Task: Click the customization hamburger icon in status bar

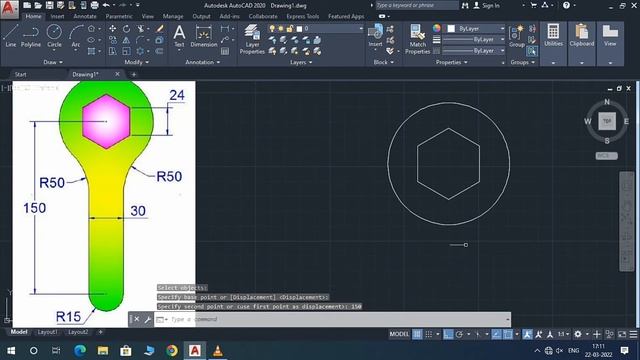Action: 633,334
